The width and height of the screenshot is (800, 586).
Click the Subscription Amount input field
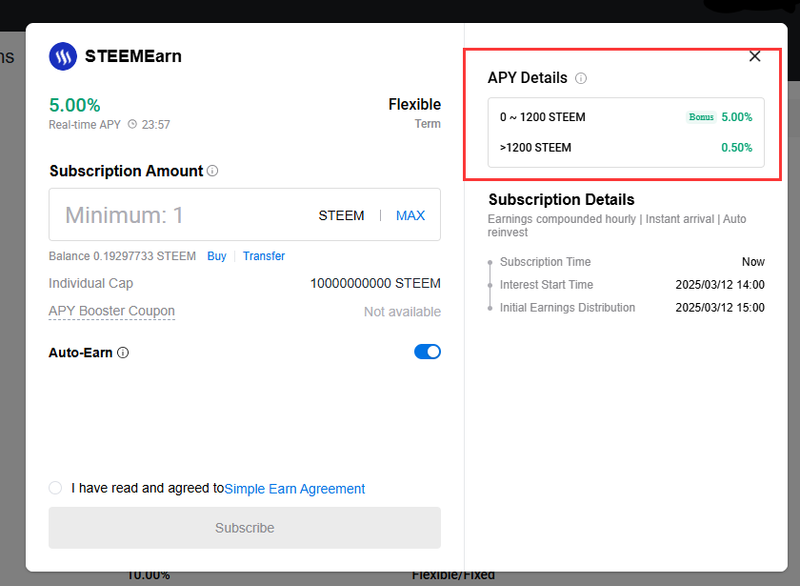point(244,215)
